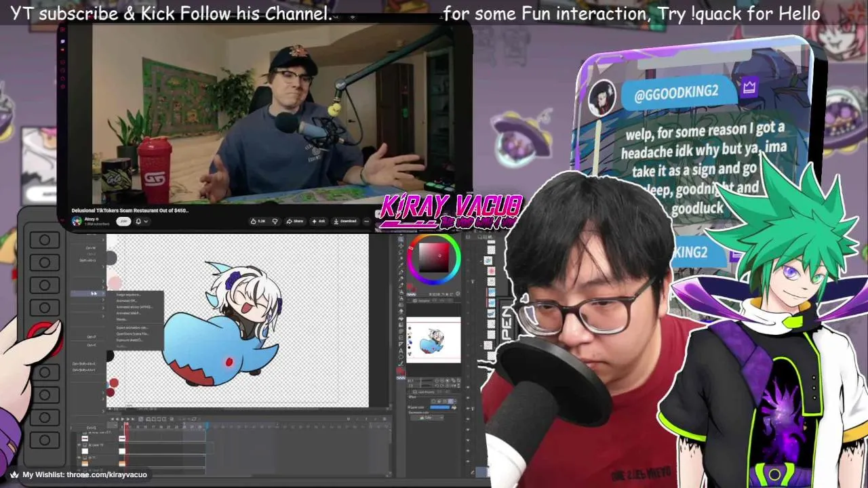
Task: Choose Animated GIF export option
Action: [x=127, y=301]
